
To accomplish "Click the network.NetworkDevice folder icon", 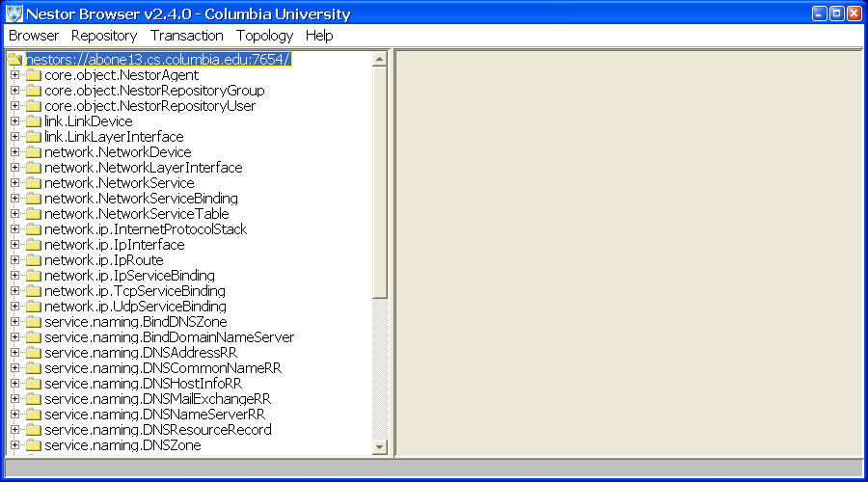I will pos(33,152).
